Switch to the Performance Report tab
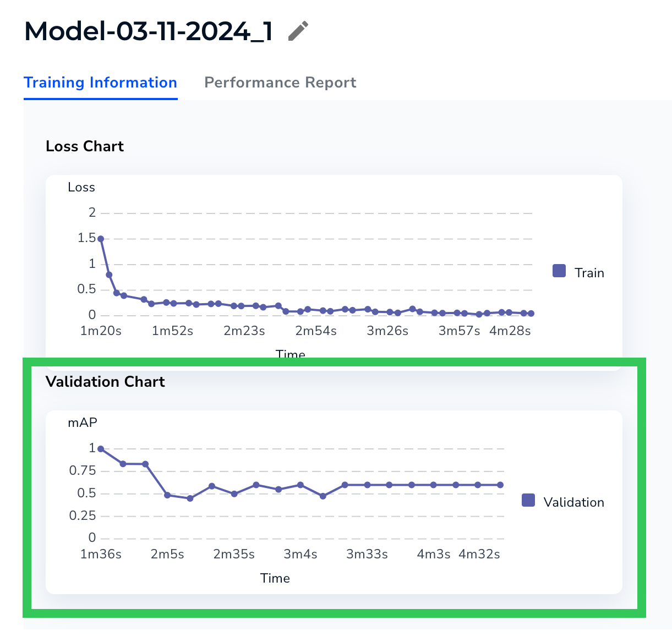The image size is (672, 642). 280,83
